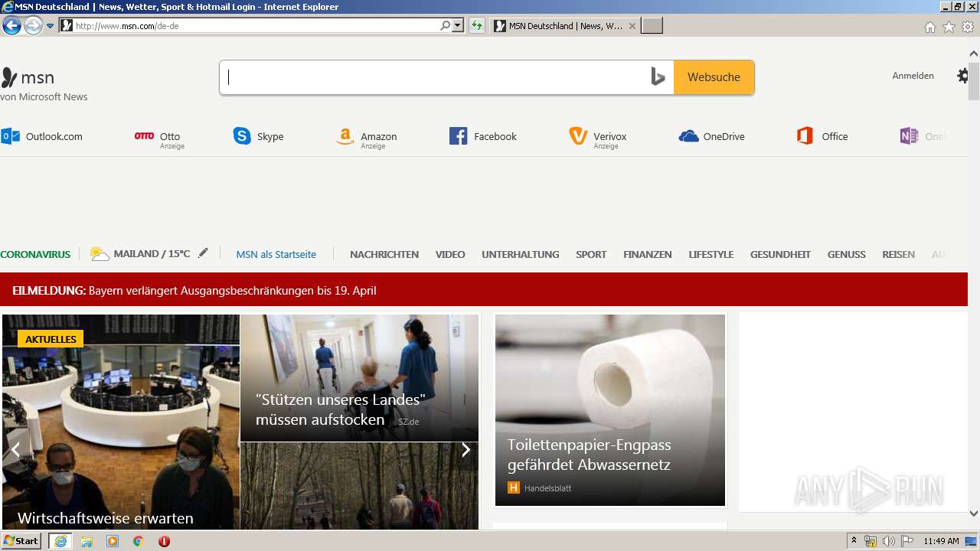
Task: Open the FINANZEN menu
Action: click(648, 254)
